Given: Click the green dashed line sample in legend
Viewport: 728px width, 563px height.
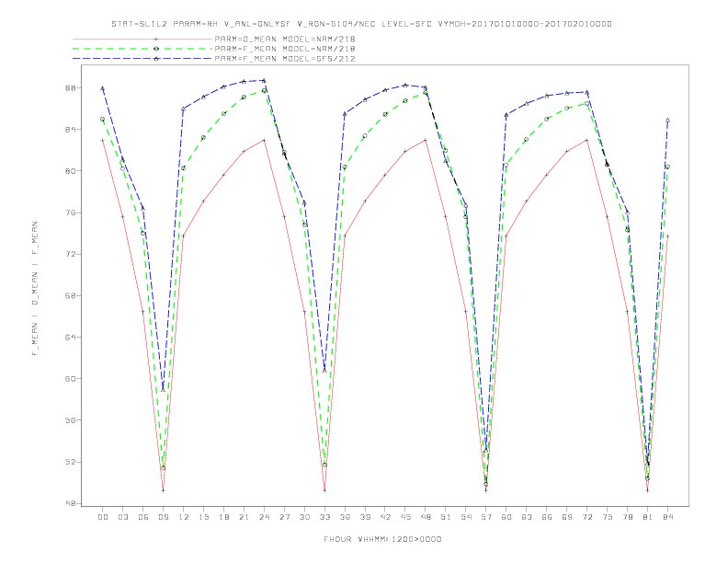Looking at the screenshot, I should 142,49.
